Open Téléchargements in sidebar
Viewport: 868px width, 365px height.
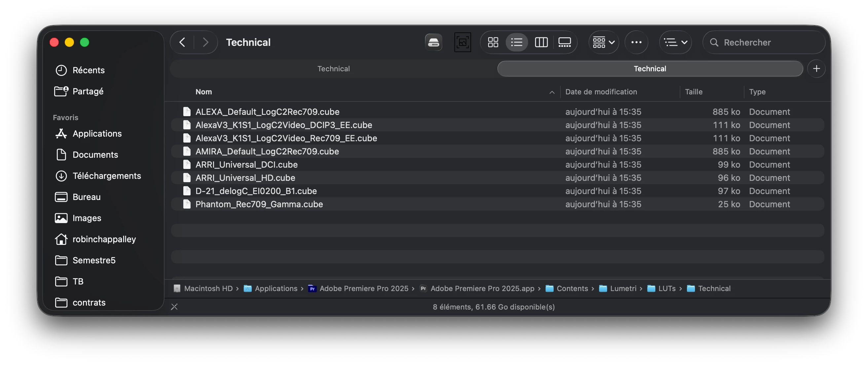(x=103, y=176)
